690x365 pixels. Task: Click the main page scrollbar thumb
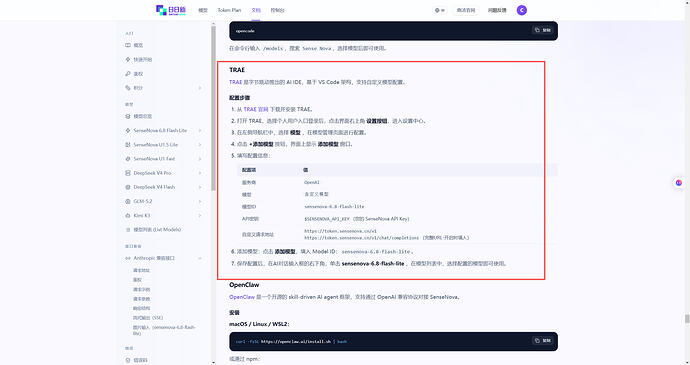point(687,319)
